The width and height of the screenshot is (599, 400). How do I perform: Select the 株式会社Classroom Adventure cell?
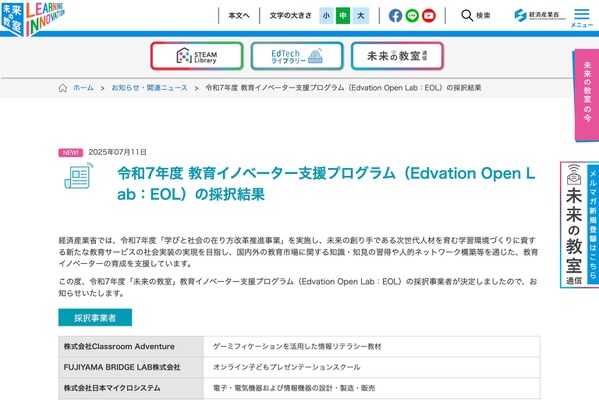[131, 347]
